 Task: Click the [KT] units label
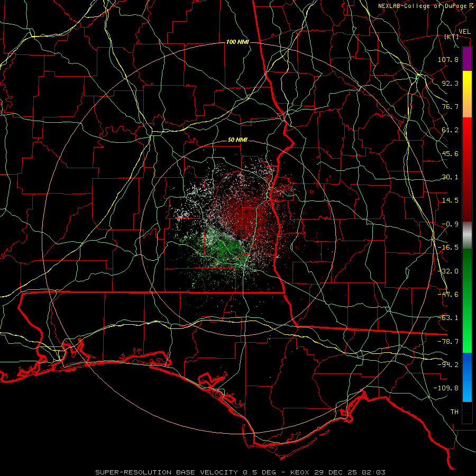click(x=451, y=36)
